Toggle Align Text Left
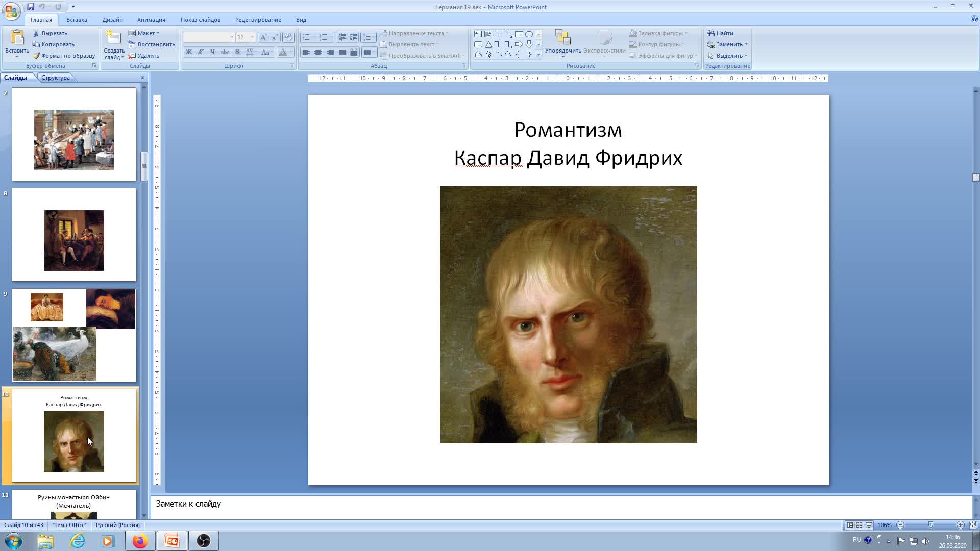Viewport: 980px width, 551px height. coord(306,52)
